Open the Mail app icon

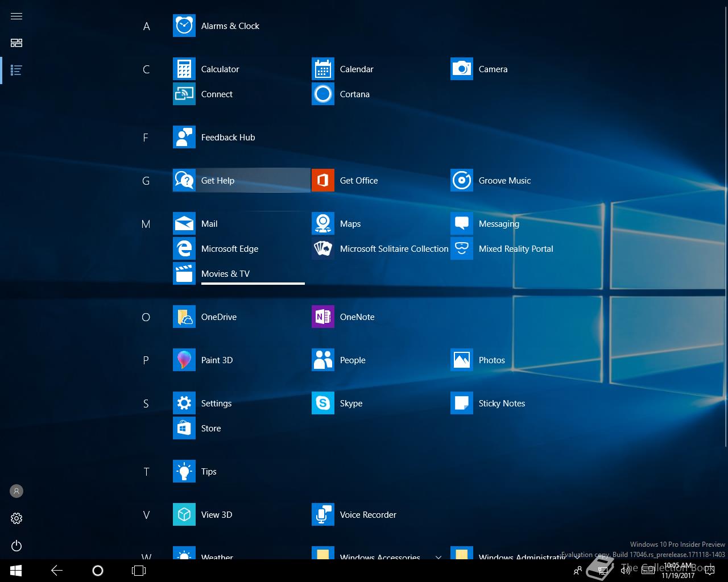[184, 224]
